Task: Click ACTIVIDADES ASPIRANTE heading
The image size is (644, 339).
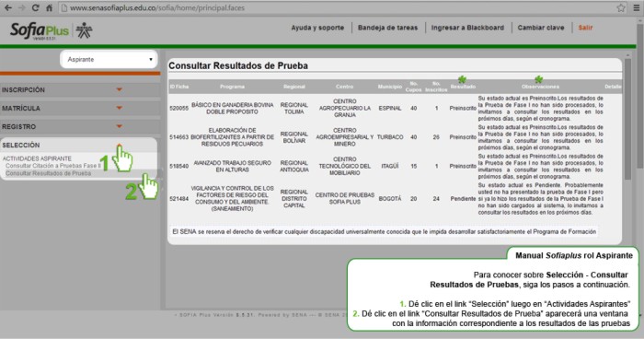Action: pyautogui.click(x=37, y=158)
